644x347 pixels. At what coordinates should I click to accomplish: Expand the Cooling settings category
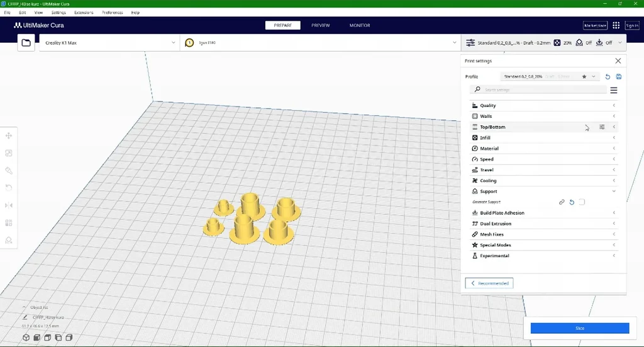(543, 181)
